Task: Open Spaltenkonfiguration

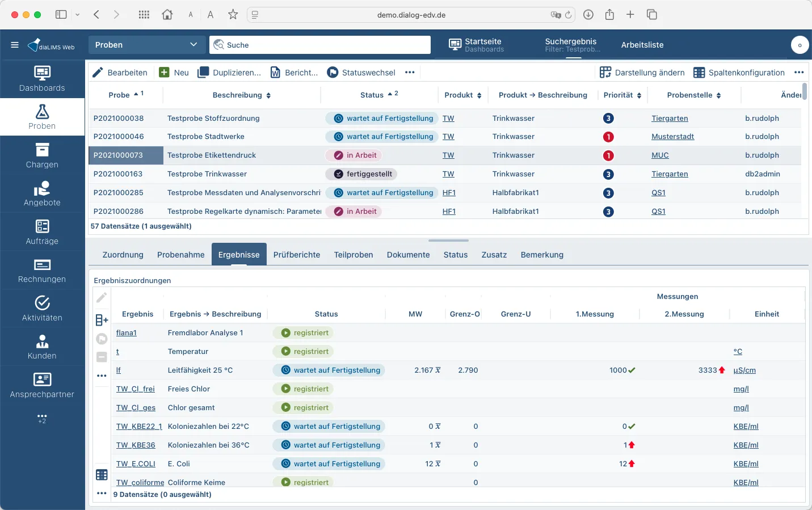Action: point(739,73)
